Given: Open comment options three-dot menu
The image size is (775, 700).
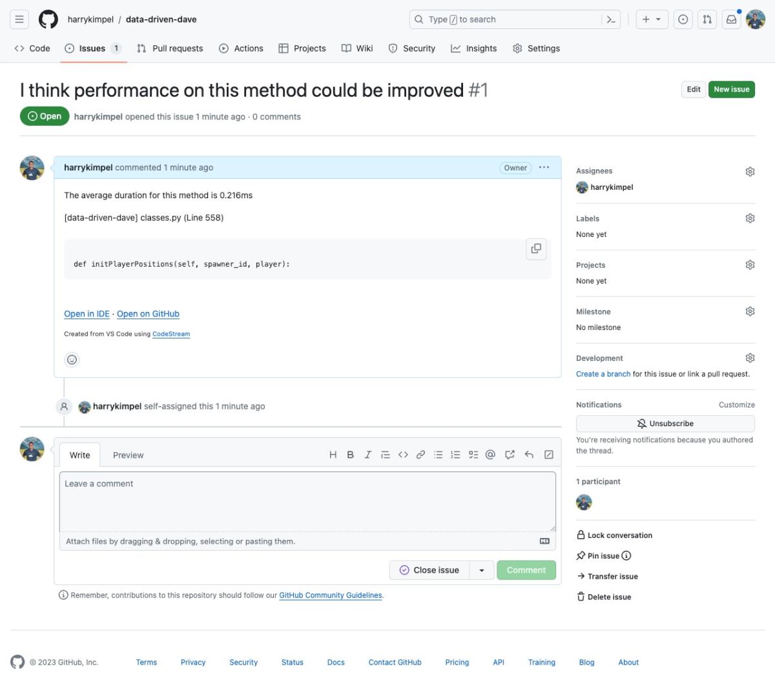Looking at the screenshot, I should (x=544, y=167).
